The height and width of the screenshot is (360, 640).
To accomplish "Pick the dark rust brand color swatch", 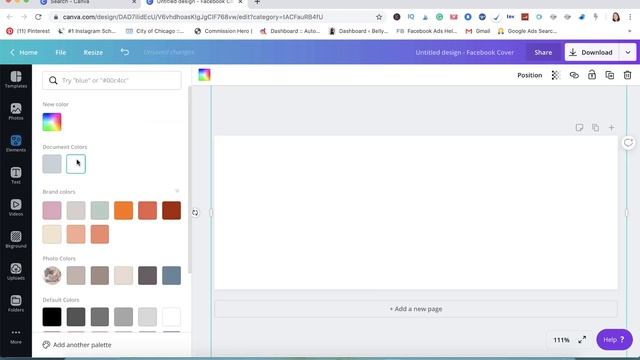I will (171, 210).
